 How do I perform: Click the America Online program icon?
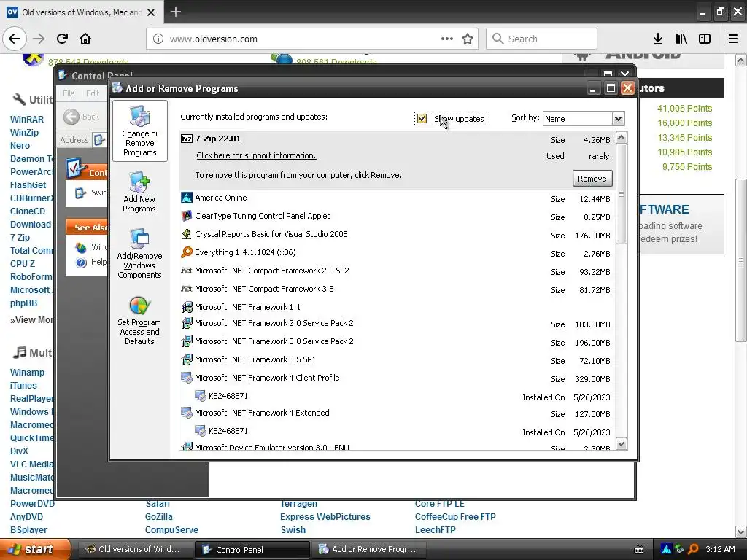click(x=187, y=198)
